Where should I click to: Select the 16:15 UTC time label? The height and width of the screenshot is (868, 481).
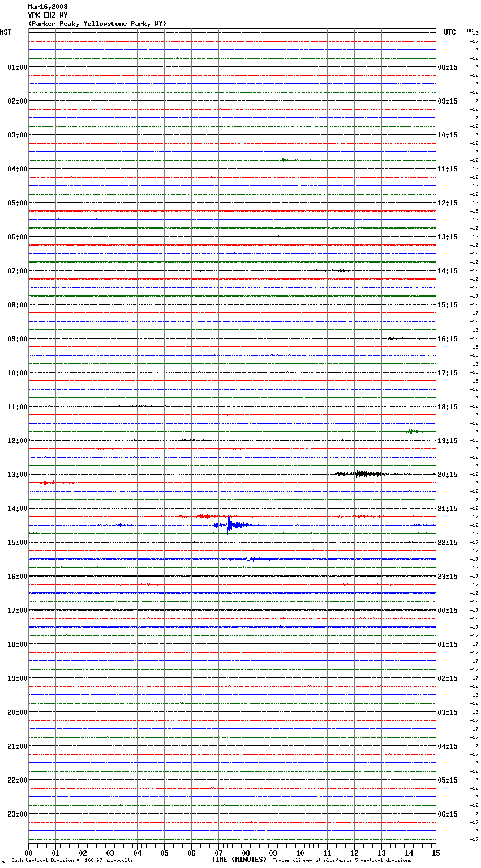(x=448, y=339)
